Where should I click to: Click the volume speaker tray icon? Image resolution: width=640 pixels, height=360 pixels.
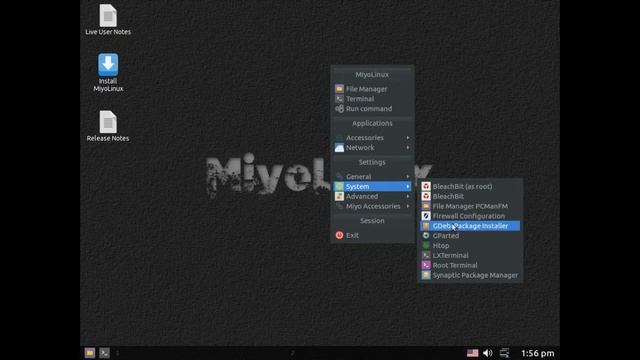click(x=487, y=353)
